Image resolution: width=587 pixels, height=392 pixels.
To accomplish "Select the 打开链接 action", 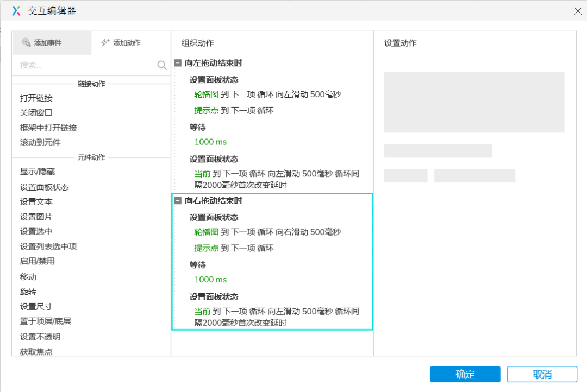I will click(x=36, y=98).
